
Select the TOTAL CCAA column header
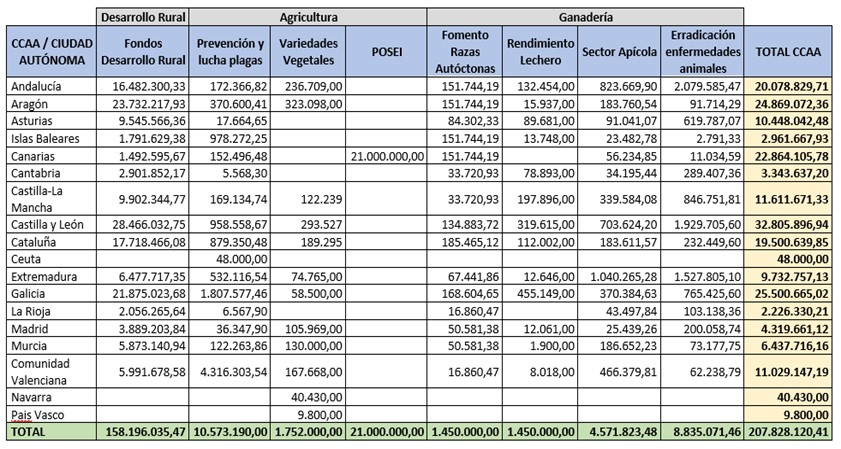pos(792,51)
